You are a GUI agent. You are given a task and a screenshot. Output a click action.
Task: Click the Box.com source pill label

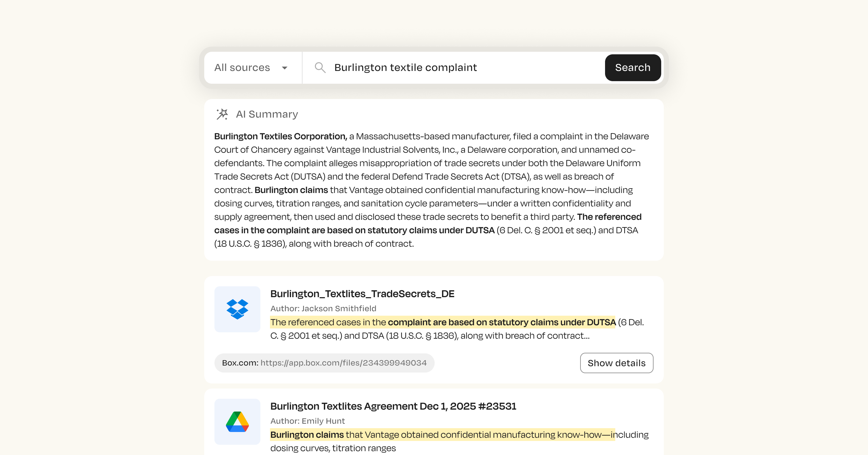240,363
